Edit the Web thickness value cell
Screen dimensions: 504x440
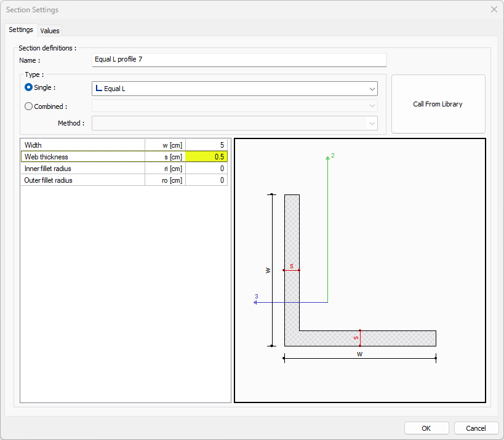pyautogui.click(x=206, y=157)
